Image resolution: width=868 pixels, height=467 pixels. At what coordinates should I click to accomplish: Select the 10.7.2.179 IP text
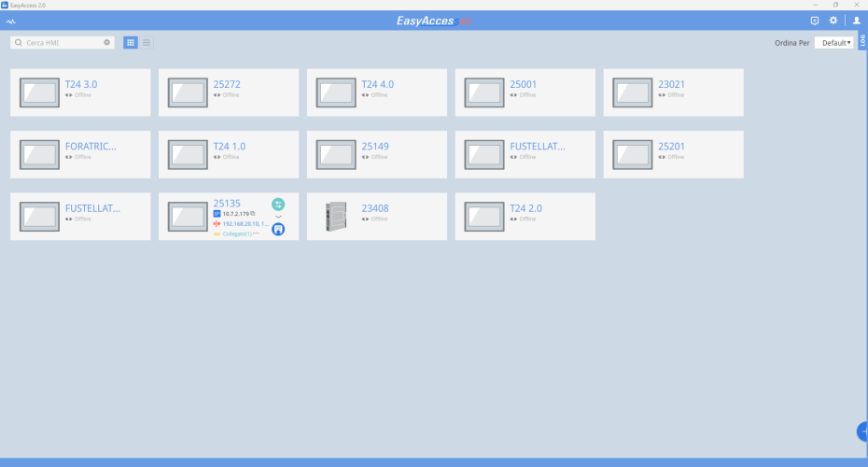point(236,214)
